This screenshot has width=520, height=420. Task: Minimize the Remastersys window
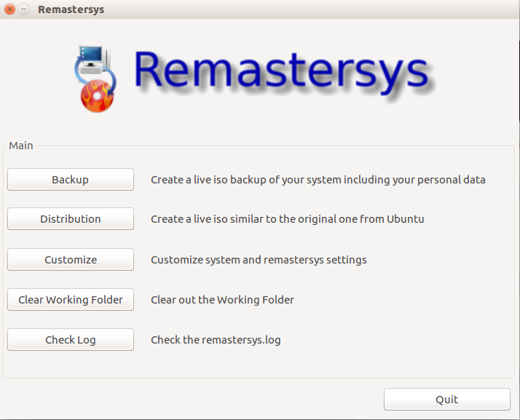click(x=23, y=9)
